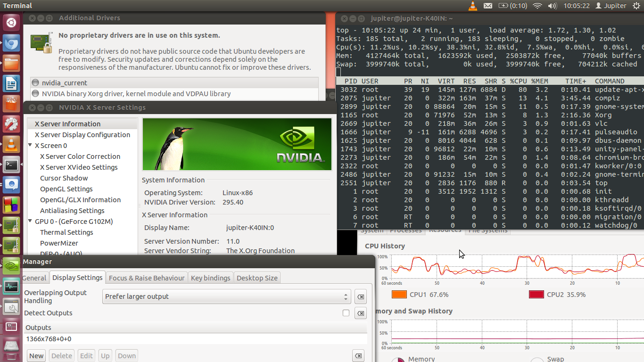
Task: Open the Jupiter user session menu
Action: (x=611, y=6)
